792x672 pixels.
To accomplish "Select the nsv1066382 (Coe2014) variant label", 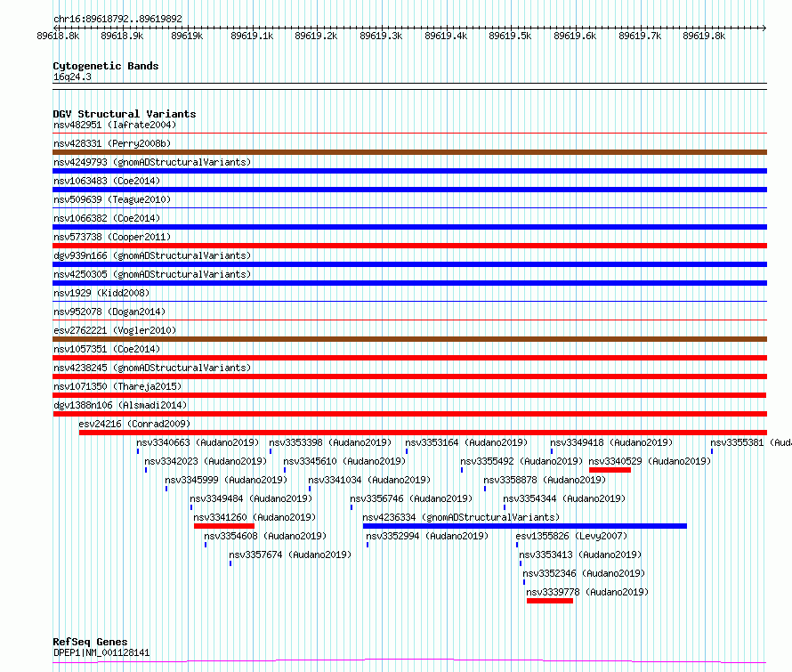I will [x=107, y=218].
